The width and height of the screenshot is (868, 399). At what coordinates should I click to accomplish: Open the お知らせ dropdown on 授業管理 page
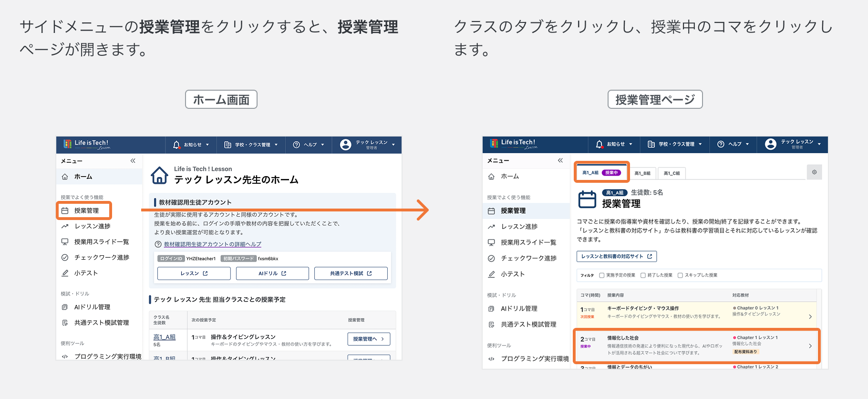[614, 144]
